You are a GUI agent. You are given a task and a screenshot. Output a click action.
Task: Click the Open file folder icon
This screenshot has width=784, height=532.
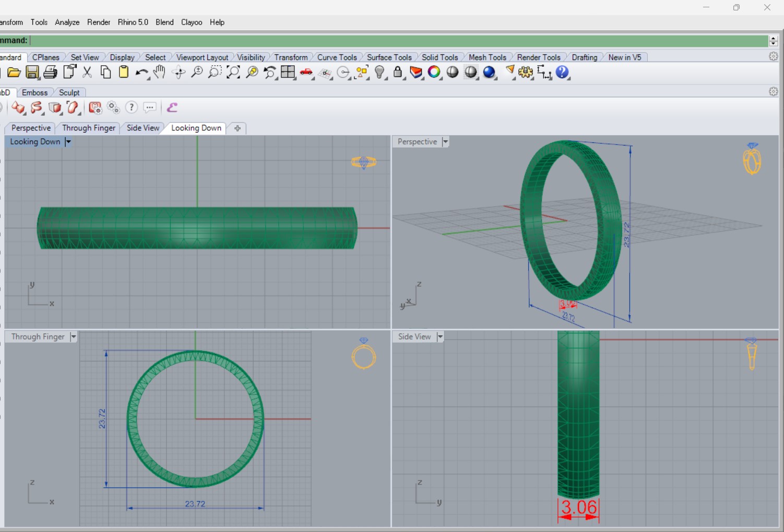click(x=14, y=72)
